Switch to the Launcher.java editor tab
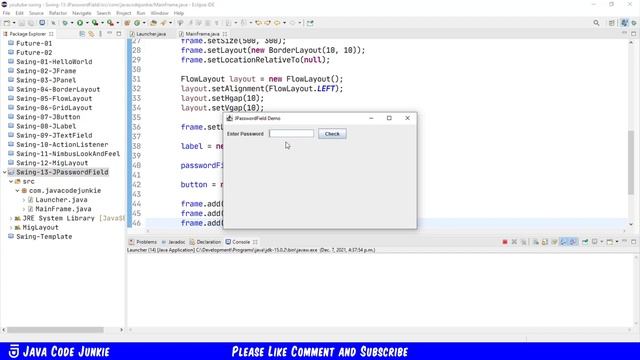 (x=151, y=34)
